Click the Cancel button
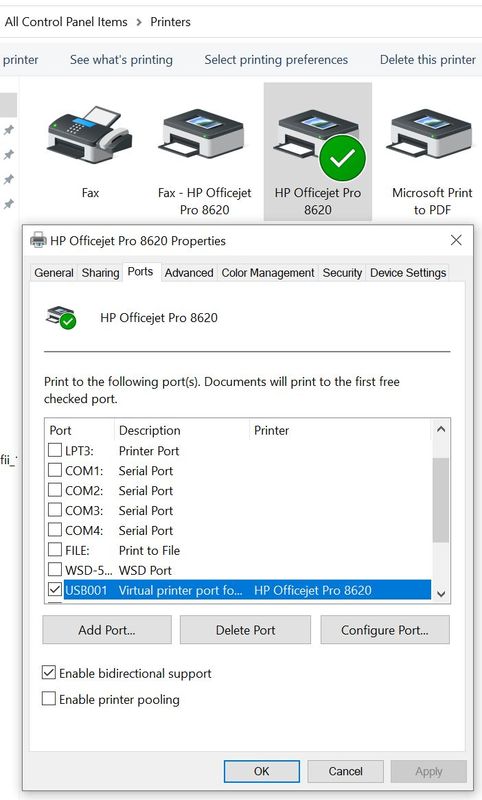This screenshot has height=800, width=482. click(x=345, y=771)
